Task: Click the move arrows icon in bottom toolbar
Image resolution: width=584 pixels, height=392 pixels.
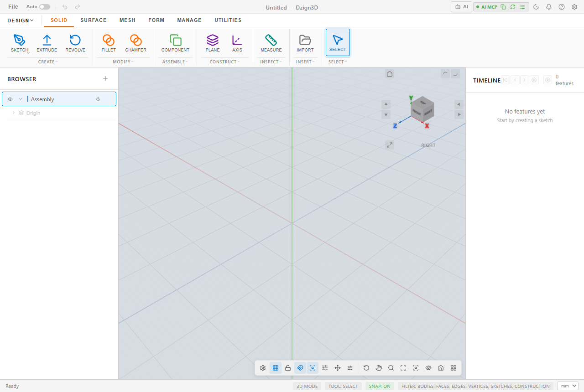Action: click(338, 368)
